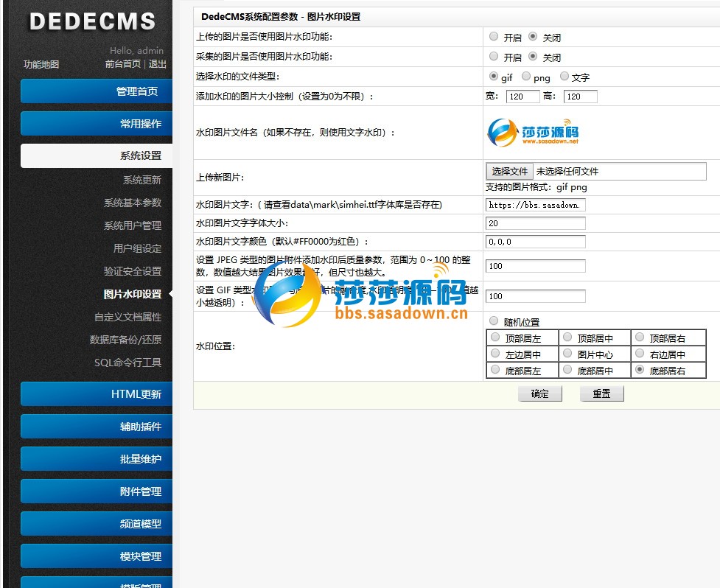This screenshot has width=720, height=588.
Task: Click 退出 to log out
Action: tap(157, 64)
